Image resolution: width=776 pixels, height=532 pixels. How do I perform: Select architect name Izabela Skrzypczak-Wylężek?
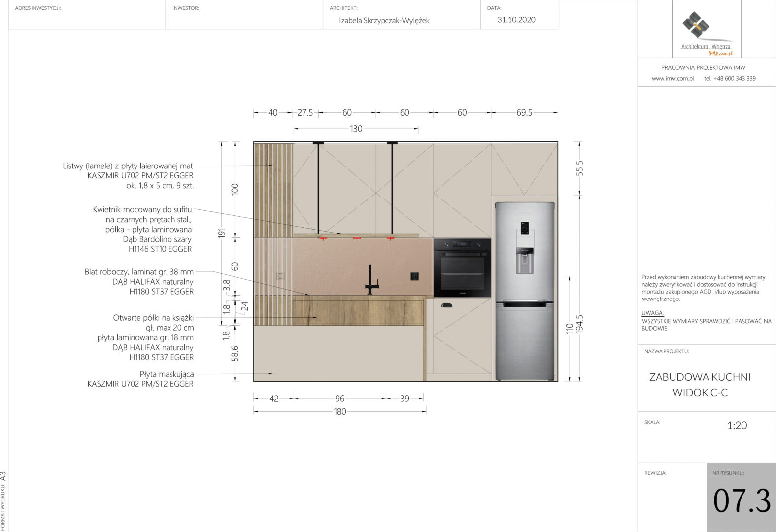(x=384, y=20)
